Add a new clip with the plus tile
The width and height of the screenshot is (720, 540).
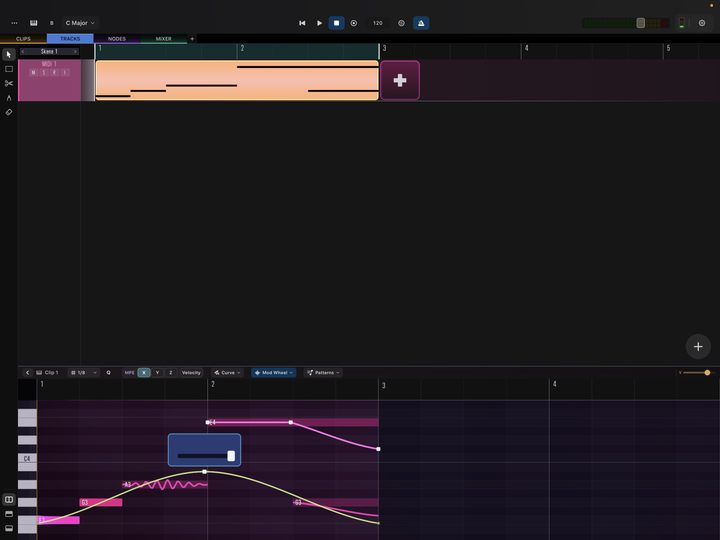[400, 80]
